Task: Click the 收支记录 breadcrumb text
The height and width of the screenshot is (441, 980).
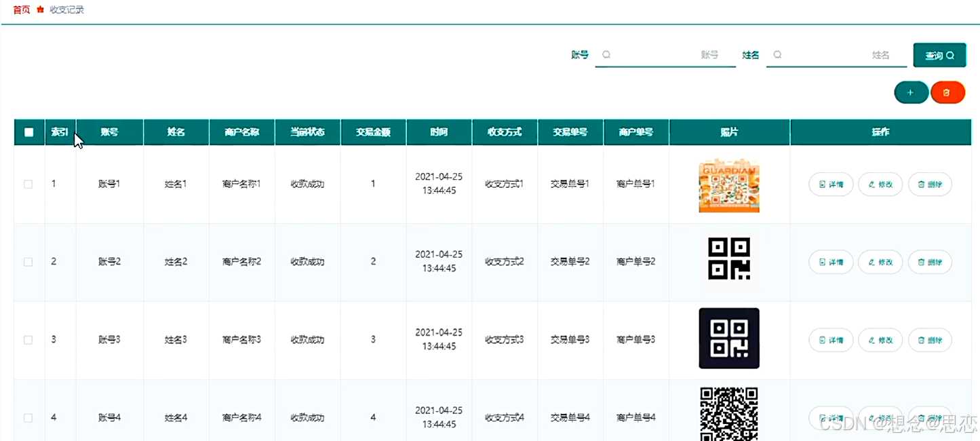Action: pos(67,10)
